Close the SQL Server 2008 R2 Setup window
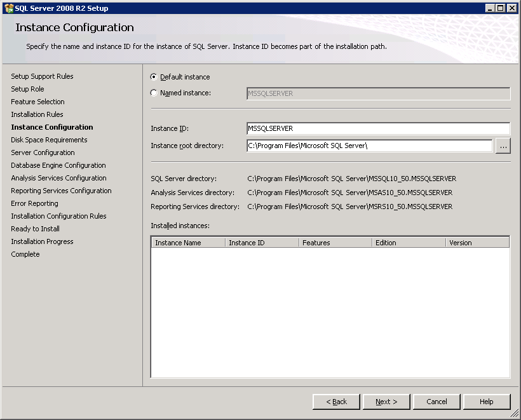This screenshot has height=420, width=521. [x=512, y=8]
